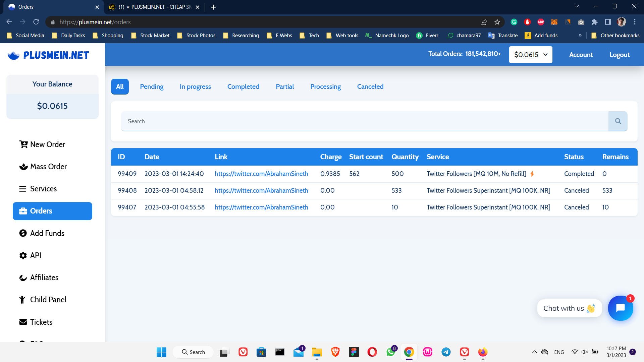Image resolution: width=644 pixels, height=362 pixels.
Task: Share this page via address bar icon
Action: (484, 22)
